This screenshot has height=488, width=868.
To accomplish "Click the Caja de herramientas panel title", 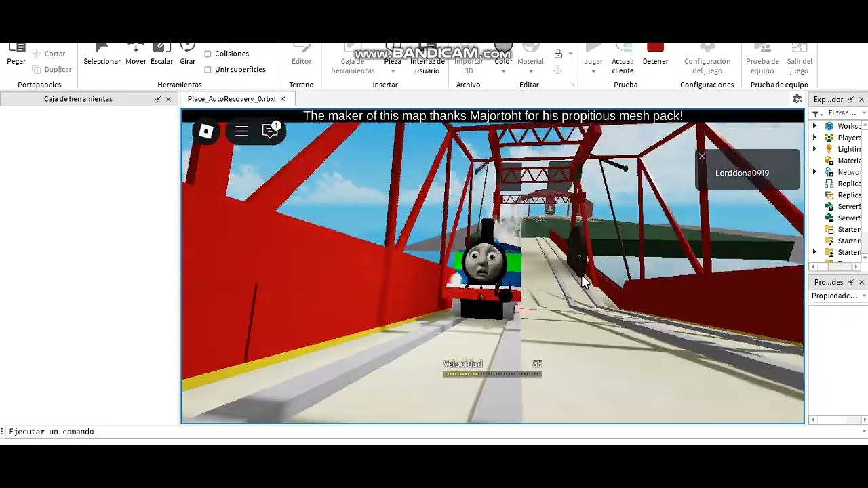I will 78,99.
